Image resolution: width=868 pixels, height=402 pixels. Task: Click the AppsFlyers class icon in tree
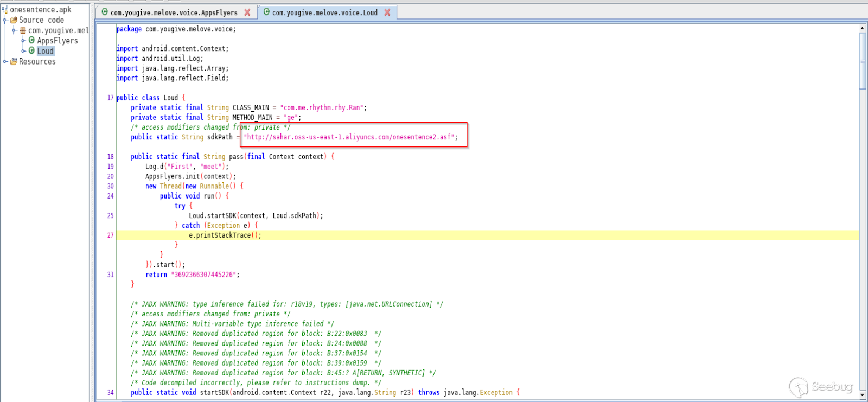pyautogui.click(x=31, y=40)
